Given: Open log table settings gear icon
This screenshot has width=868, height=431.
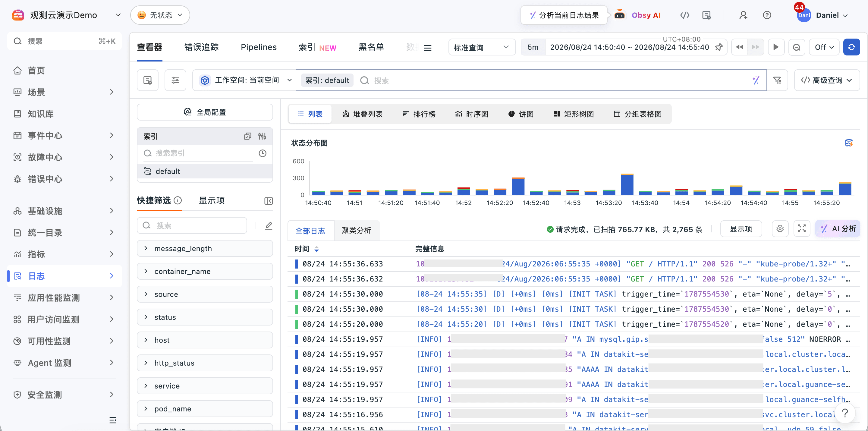Looking at the screenshot, I should click(x=780, y=229).
